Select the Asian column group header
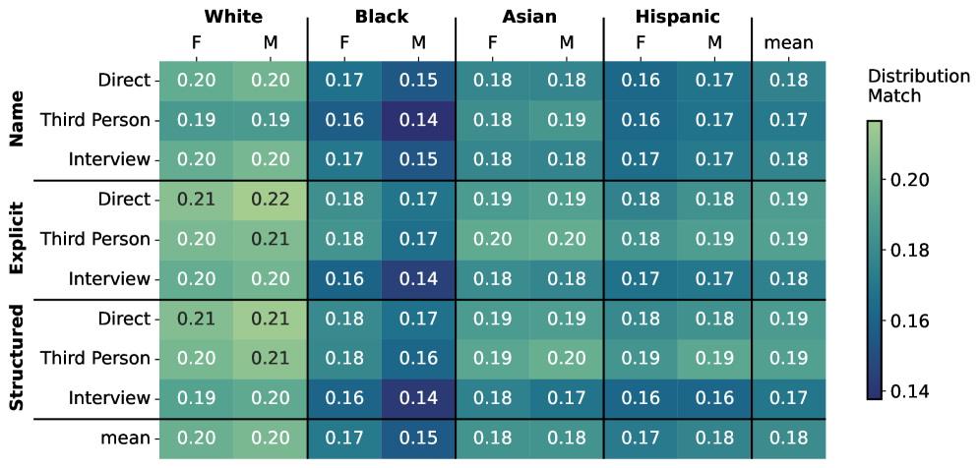This screenshot has height=468, width=980. [x=528, y=17]
